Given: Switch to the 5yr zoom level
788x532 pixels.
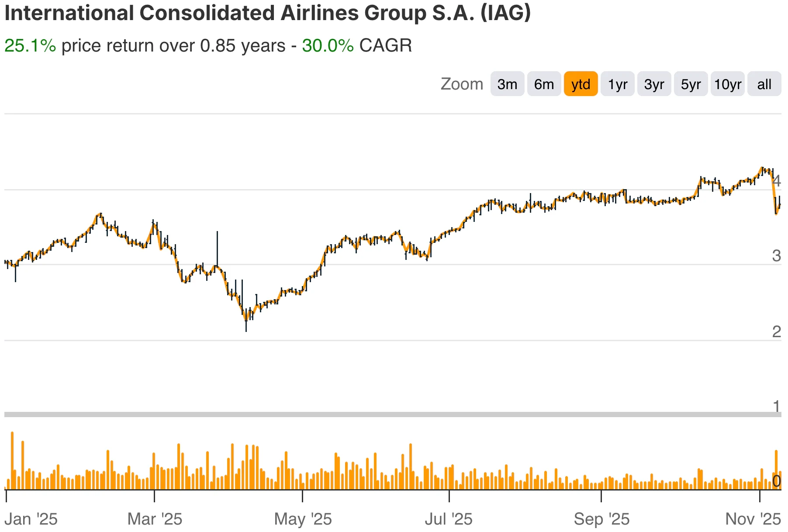Looking at the screenshot, I should point(691,84).
